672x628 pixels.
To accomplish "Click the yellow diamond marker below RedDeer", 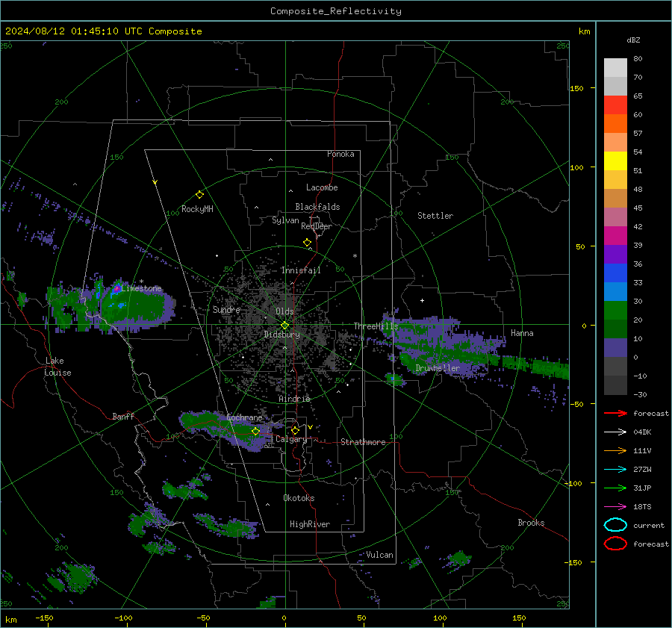I will [x=308, y=243].
